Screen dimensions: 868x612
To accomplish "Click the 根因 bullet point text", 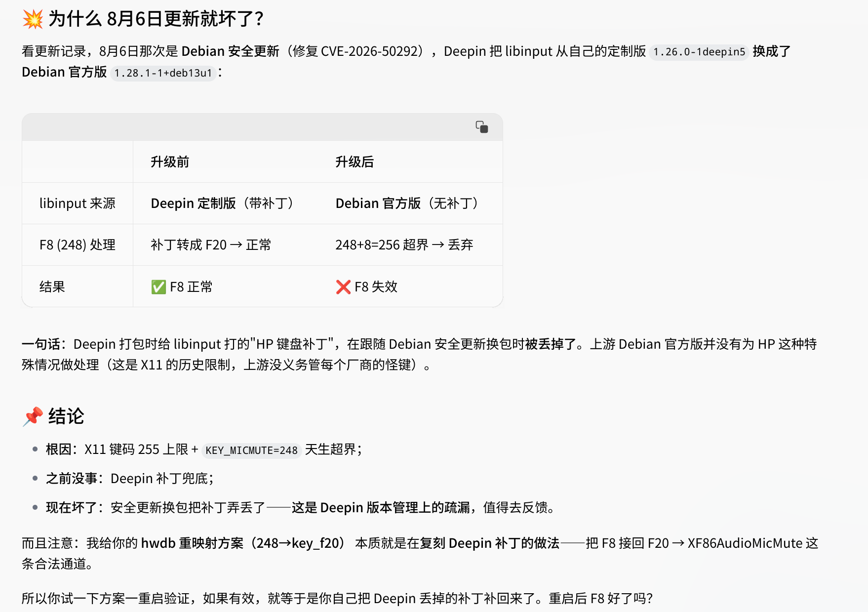I will [x=204, y=449].
